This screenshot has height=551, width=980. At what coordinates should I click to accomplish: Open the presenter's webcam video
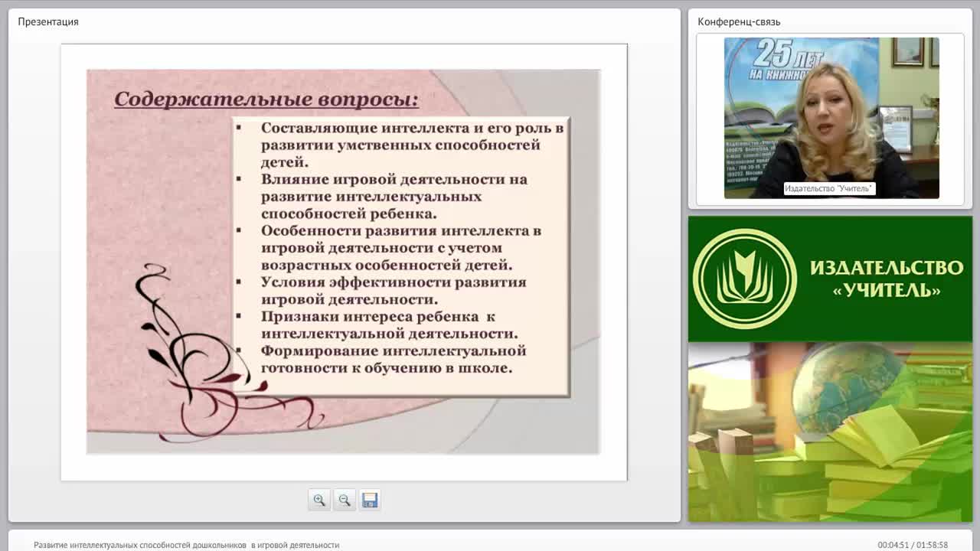click(831, 118)
